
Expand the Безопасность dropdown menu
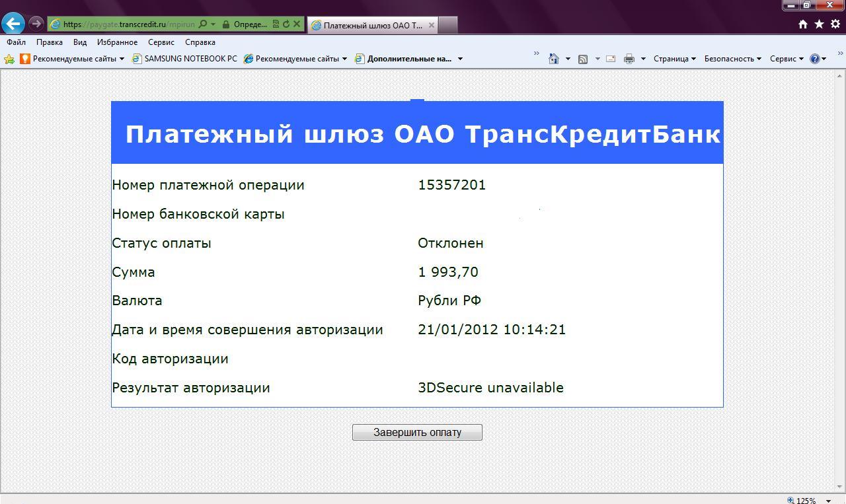(x=732, y=59)
